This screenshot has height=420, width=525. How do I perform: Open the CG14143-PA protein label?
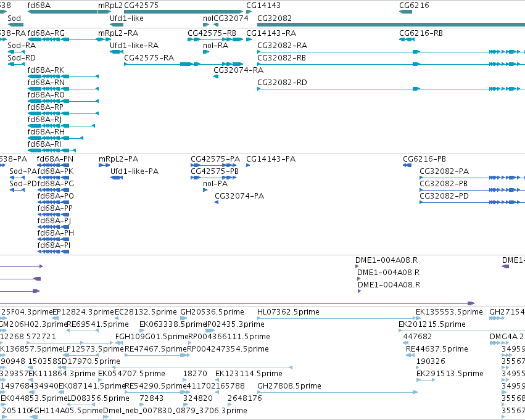coord(271,159)
